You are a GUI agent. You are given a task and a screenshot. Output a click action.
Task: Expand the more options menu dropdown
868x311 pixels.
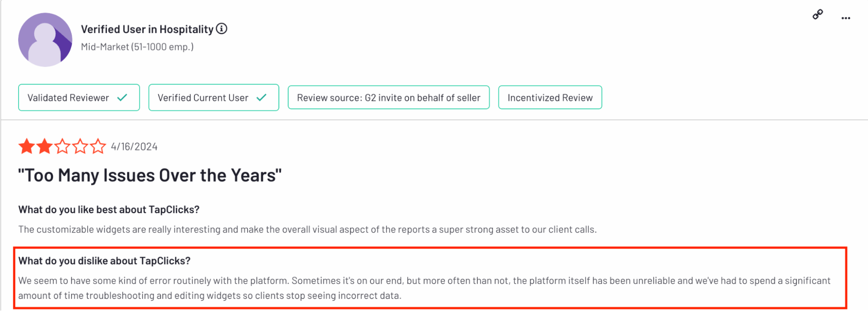(846, 17)
